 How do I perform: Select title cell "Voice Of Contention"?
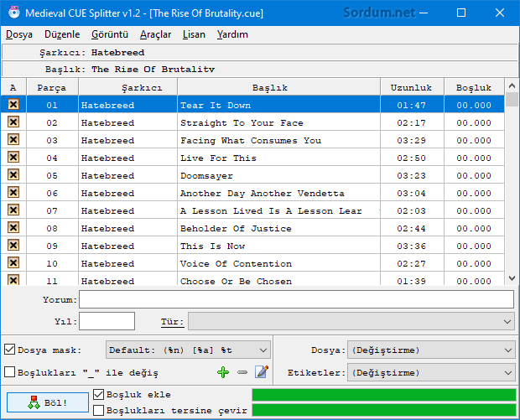tap(279, 263)
